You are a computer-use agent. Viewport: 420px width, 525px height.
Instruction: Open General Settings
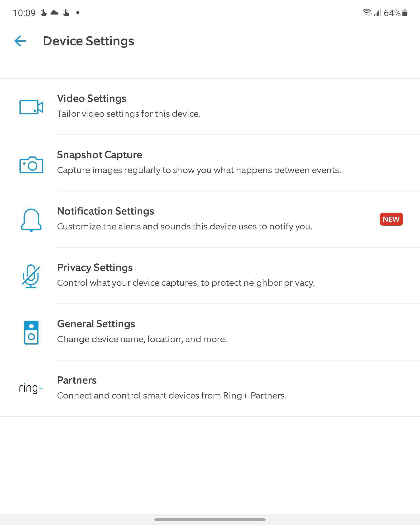[210, 332]
